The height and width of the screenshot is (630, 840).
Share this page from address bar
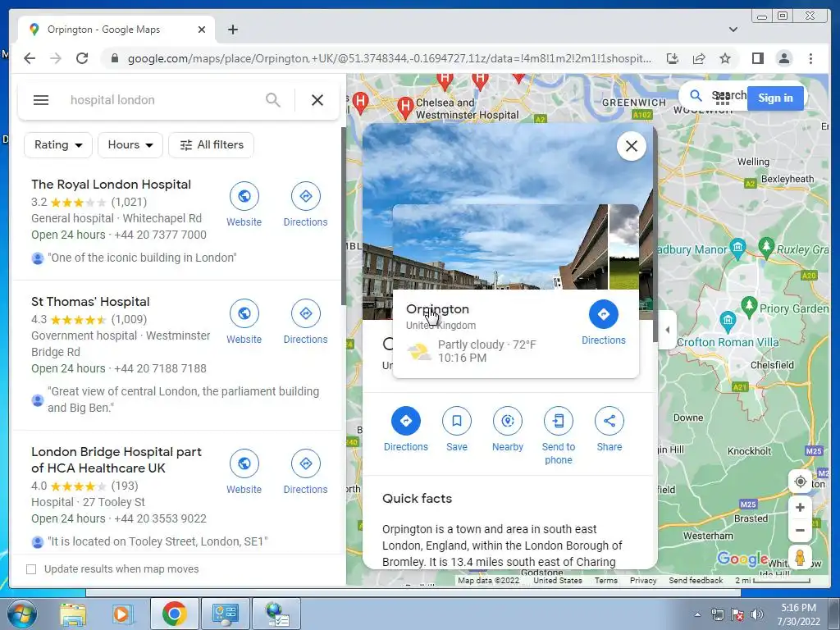(x=699, y=58)
